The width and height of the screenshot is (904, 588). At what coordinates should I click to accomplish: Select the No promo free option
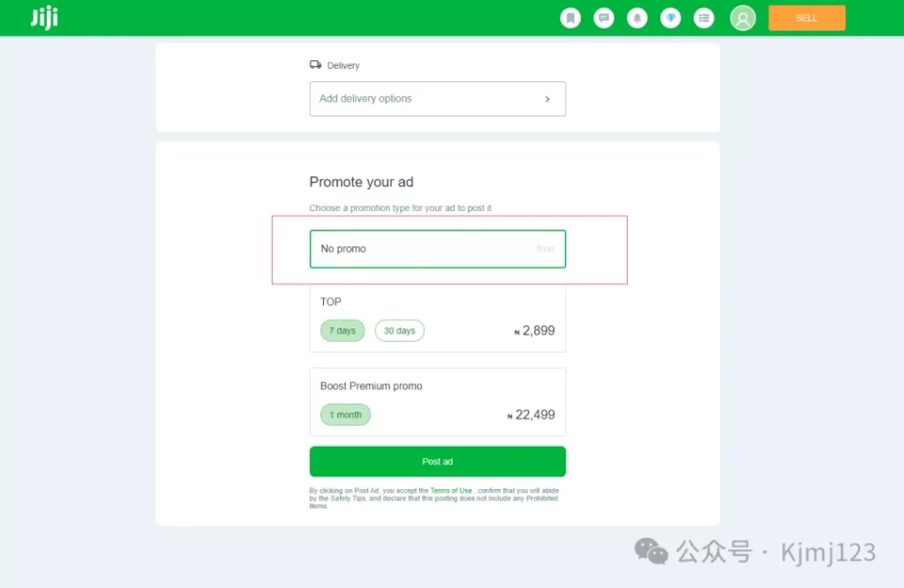click(x=438, y=249)
